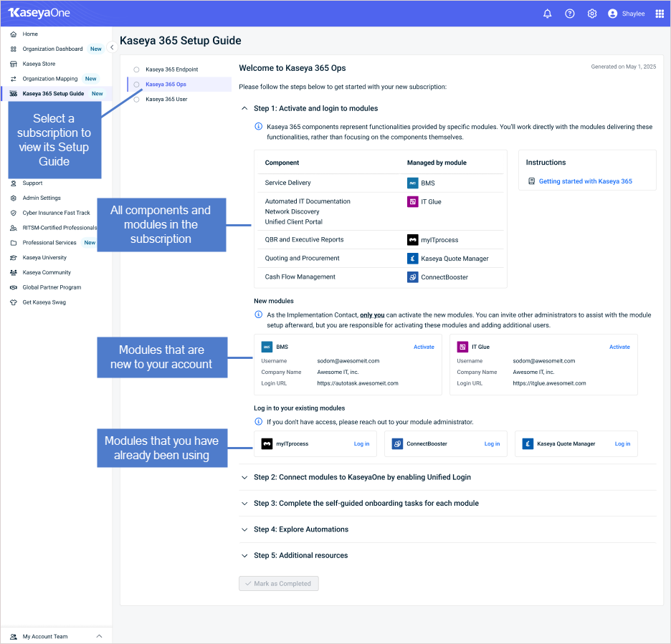
Task: Click the Professional Services folder icon
Action: click(x=14, y=243)
